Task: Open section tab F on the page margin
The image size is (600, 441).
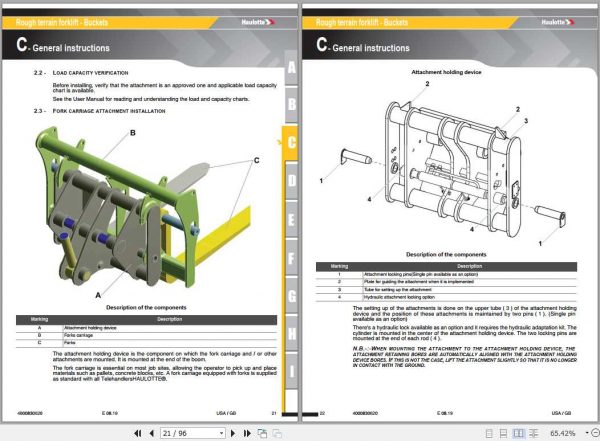Action: [291, 258]
